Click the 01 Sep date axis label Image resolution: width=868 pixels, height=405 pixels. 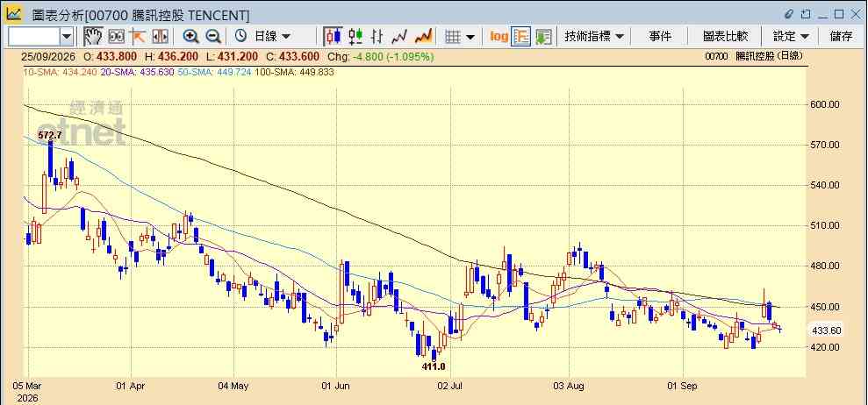683,386
